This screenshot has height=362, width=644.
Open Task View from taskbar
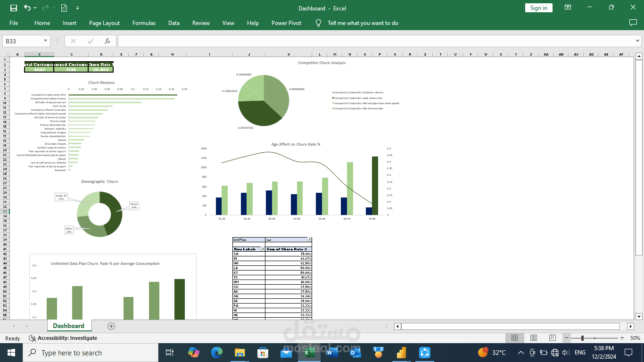click(170, 353)
